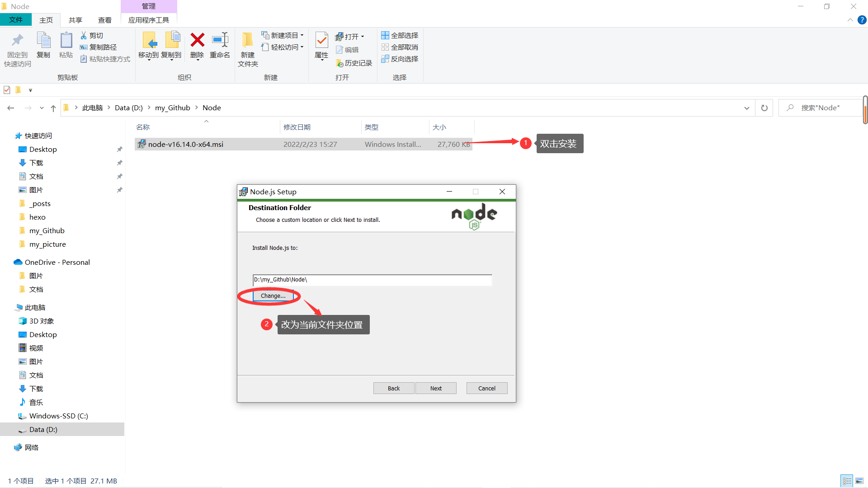Switch to large icons view in status bar
The height and width of the screenshot is (488, 868).
(x=859, y=481)
